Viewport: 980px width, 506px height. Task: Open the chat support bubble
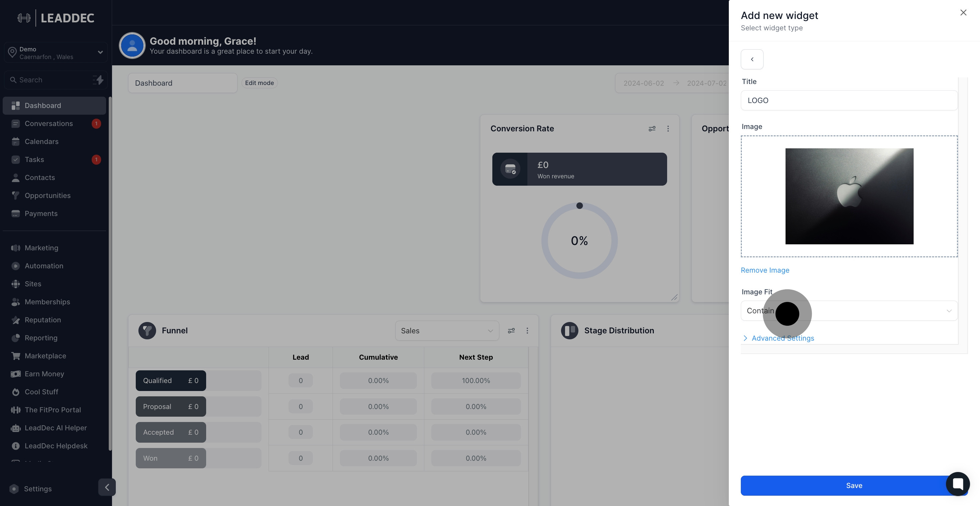tap(958, 484)
